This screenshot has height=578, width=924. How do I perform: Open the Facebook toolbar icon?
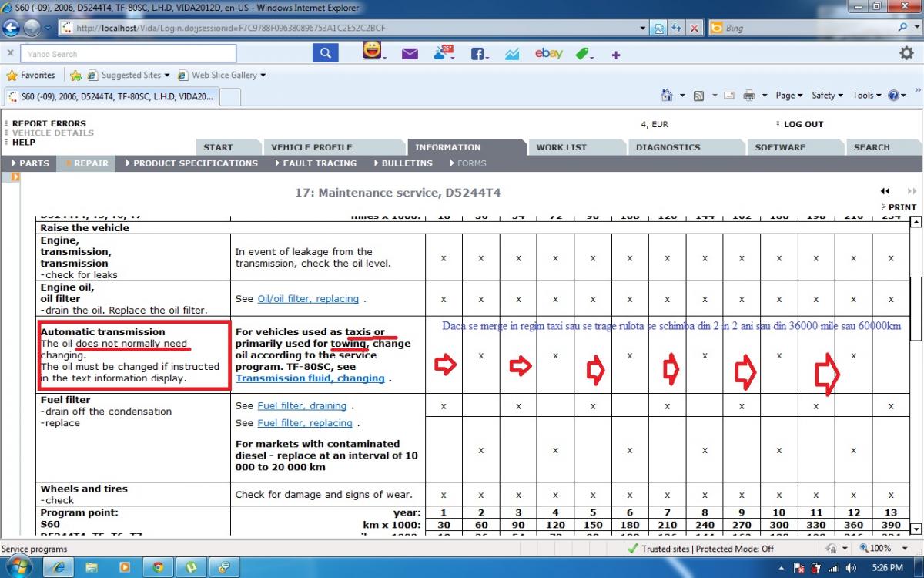479,54
